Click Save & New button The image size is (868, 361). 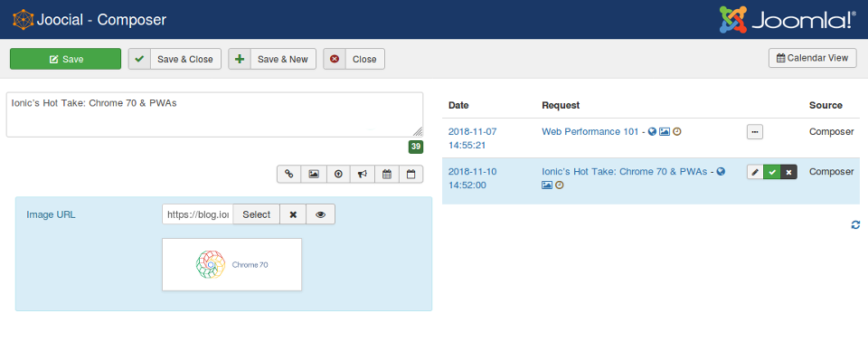click(x=272, y=59)
